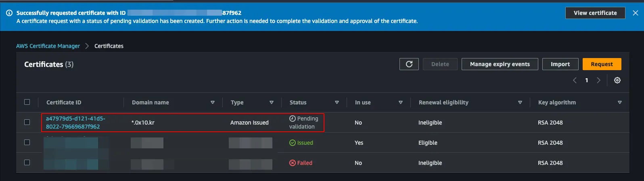
Task: Sort by Status column arrow
Action: [337, 102]
